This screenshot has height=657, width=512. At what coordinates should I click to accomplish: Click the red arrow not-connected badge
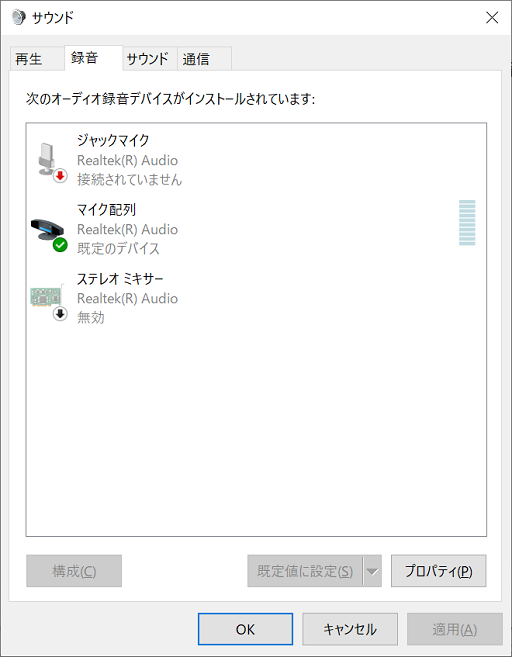click(60, 176)
